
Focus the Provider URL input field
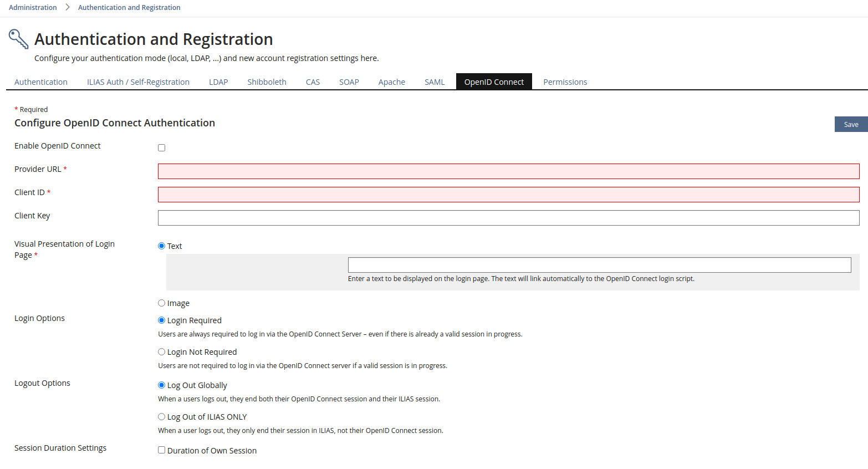pyautogui.click(x=508, y=171)
